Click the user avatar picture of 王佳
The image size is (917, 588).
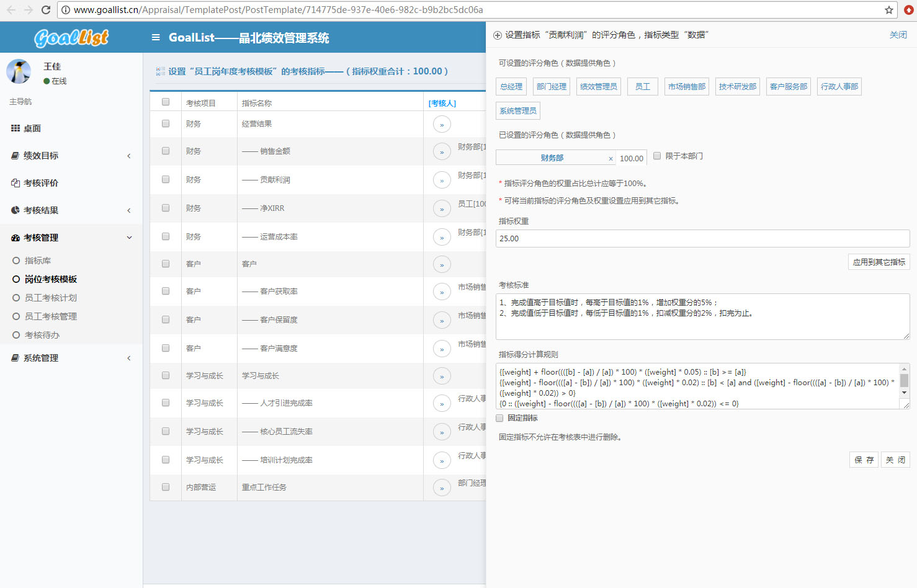point(19,72)
